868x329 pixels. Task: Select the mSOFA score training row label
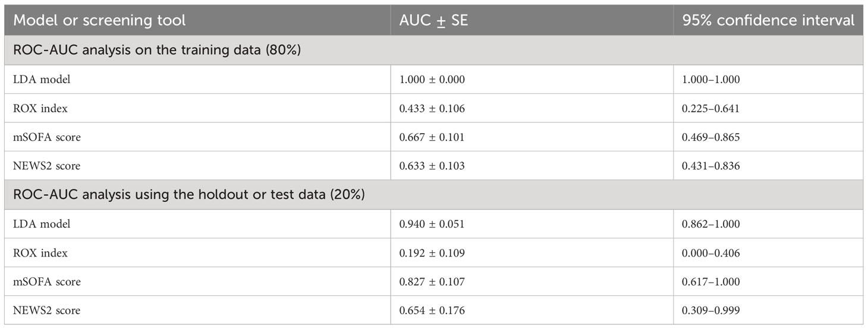pos(47,137)
